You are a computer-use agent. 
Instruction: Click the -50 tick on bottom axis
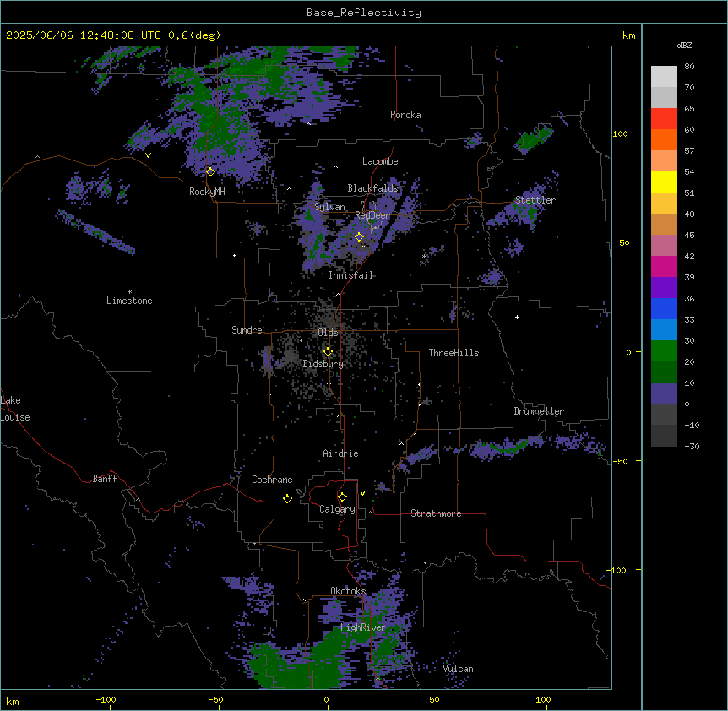point(215,699)
